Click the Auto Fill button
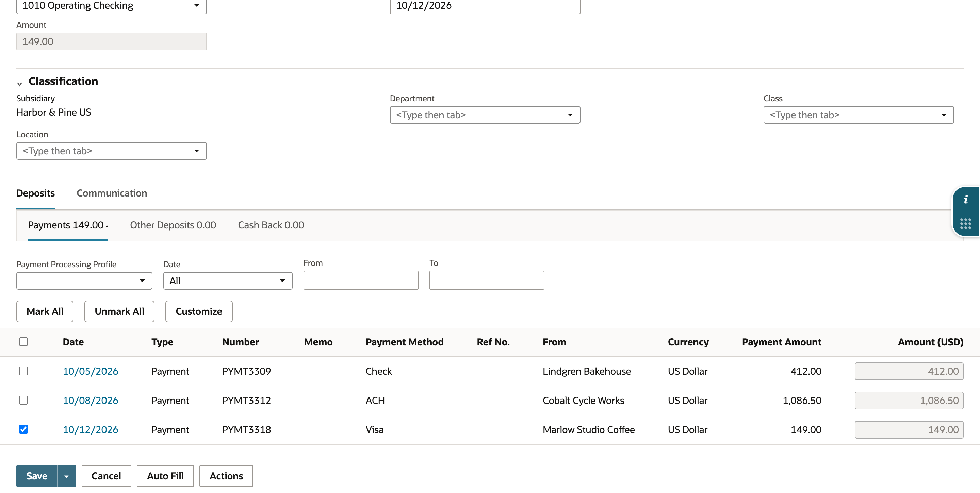The width and height of the screenshot is (980, 493). pyautogui.click(x=165, y=476)
